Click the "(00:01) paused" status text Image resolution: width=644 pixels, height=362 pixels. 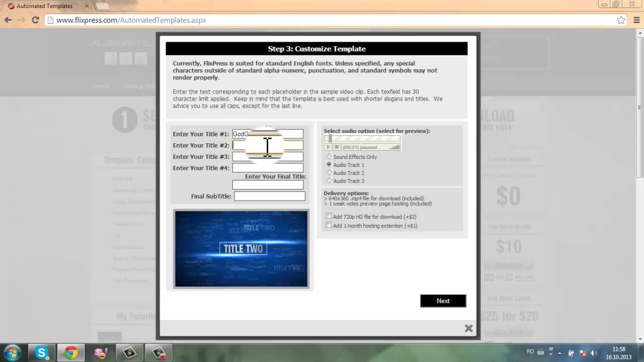tap(360, 147)
